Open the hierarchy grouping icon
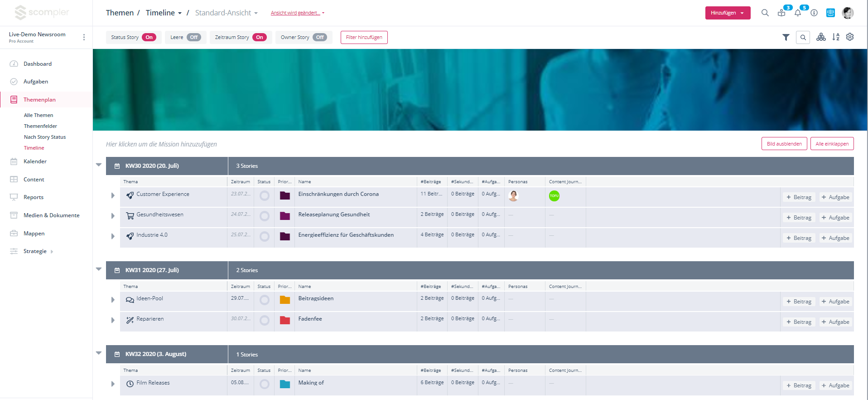The width and height of the screenshot is (868, 400). 821,37
